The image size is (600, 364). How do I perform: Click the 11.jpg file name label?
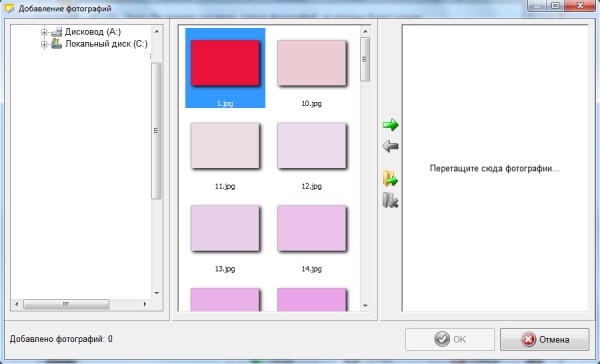click(x=225, y=186)
